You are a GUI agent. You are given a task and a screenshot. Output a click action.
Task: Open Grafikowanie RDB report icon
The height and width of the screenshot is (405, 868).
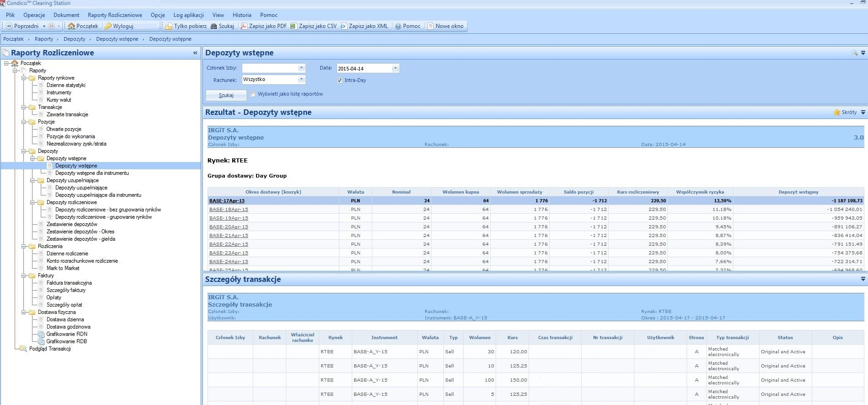click(41, 341)
